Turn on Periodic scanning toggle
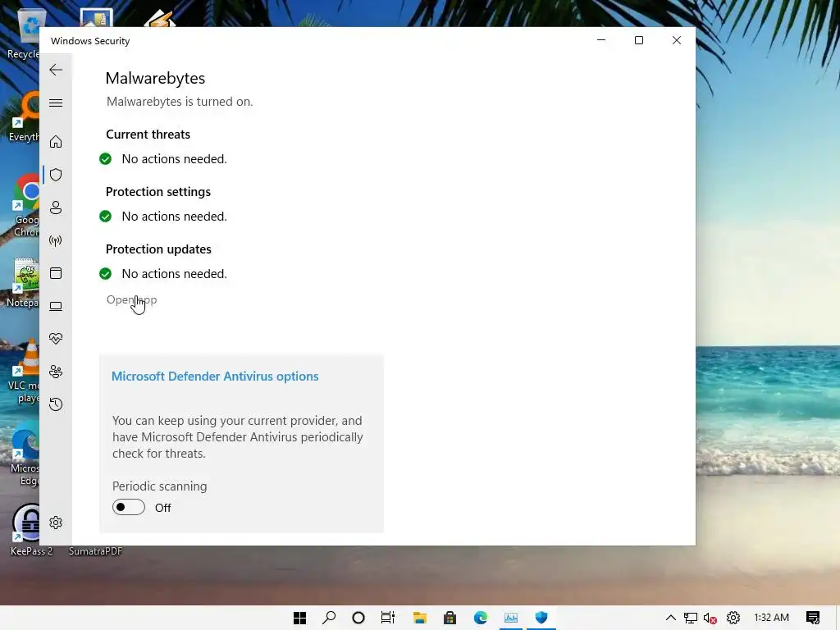The image size is (840, 630). tap(129, 507)
